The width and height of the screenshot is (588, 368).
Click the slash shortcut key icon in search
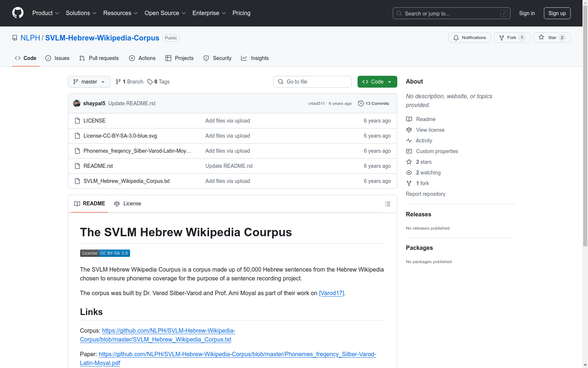pyautogui.click(x=504, y=13)
